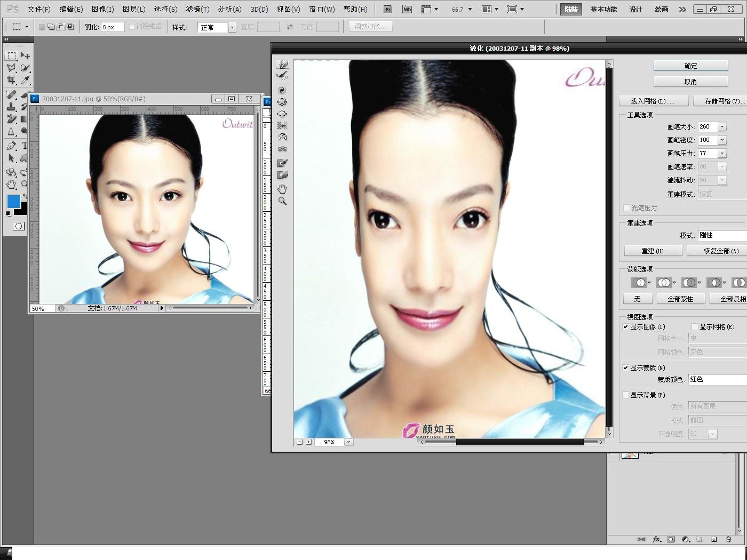Viewport: 747px width, 560px height.
Task: Activate the Freeze Mask tool
Action: (x=282, y=163)
